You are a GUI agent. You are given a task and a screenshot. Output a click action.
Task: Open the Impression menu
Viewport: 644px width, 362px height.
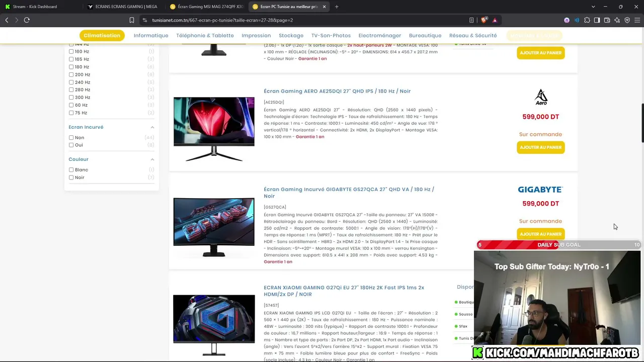click(x=256, y=36)
